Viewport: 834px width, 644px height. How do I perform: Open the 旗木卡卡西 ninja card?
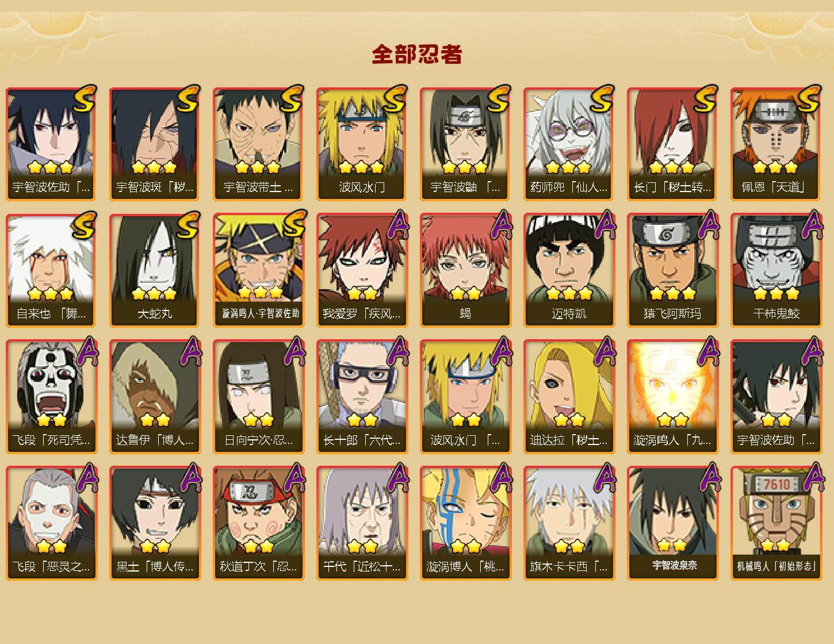[x=569, y=523]
